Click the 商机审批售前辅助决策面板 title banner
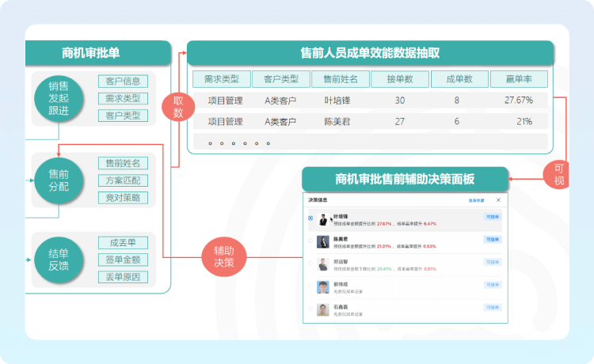 coord(404,179)
